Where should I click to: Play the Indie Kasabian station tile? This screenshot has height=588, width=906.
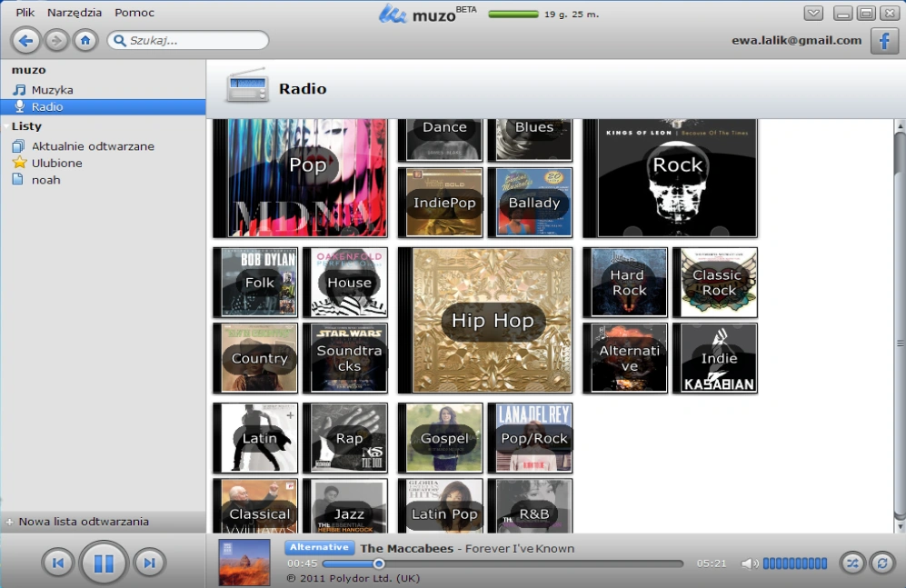point(715,358)
